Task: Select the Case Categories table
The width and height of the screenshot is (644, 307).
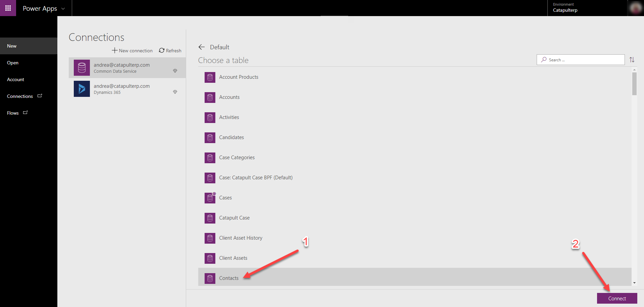Action: tap(415, 158)
